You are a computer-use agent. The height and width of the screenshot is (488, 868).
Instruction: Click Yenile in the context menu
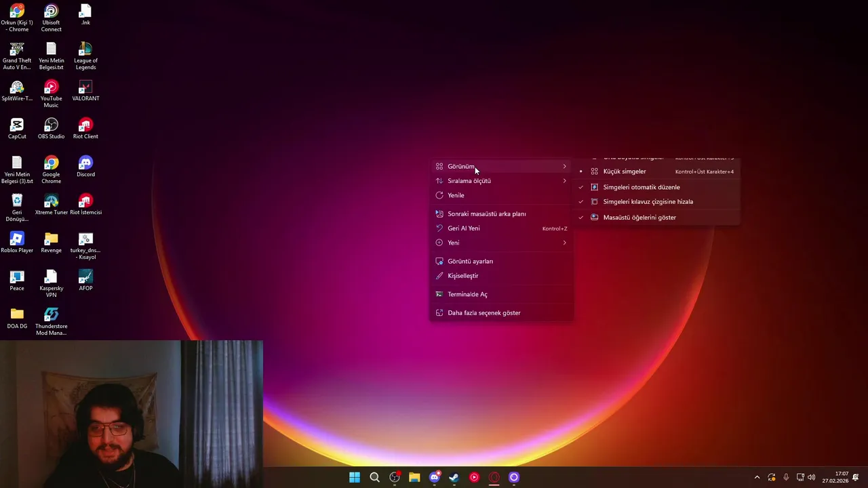[x=502, y=195]
